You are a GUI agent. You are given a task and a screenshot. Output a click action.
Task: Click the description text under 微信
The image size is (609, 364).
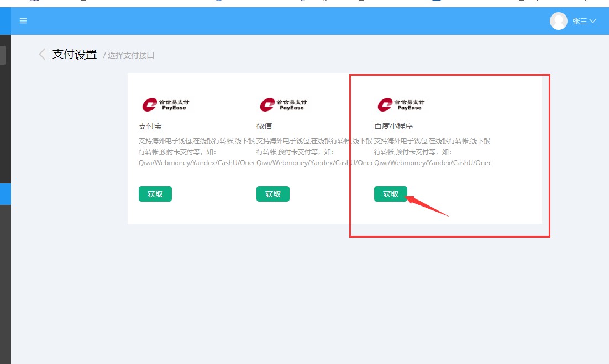[x=314, y=152]
